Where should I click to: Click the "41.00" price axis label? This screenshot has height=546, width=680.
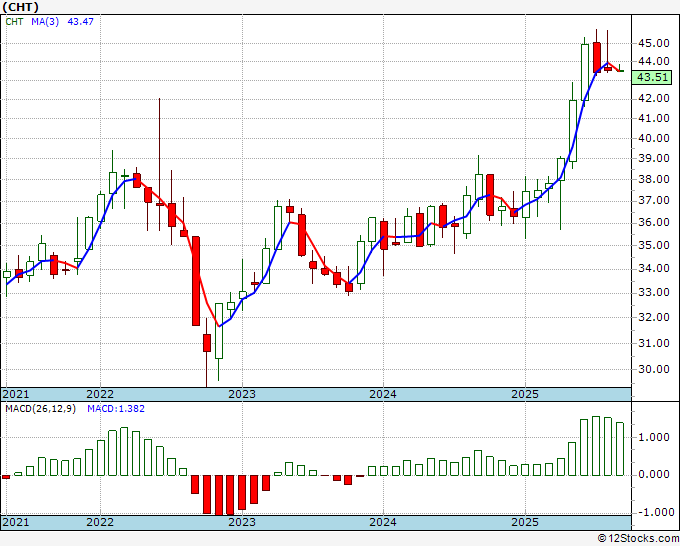(x=654, y=118)
